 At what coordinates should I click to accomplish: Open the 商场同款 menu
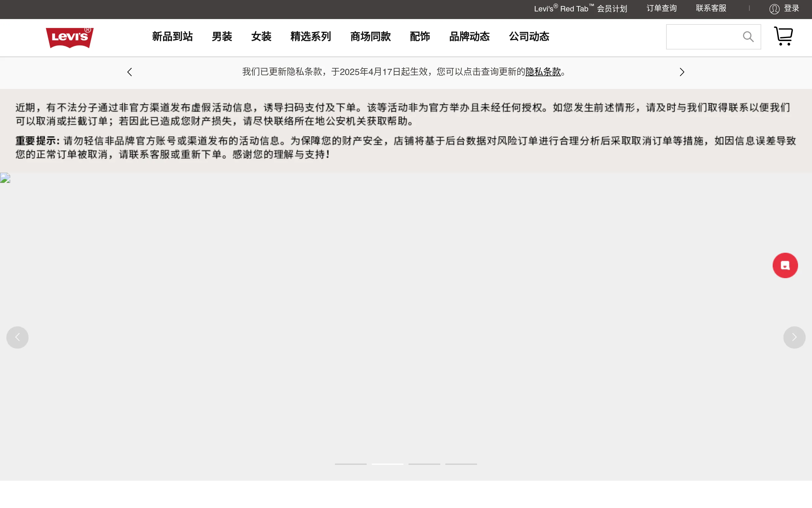coord(370,36)
